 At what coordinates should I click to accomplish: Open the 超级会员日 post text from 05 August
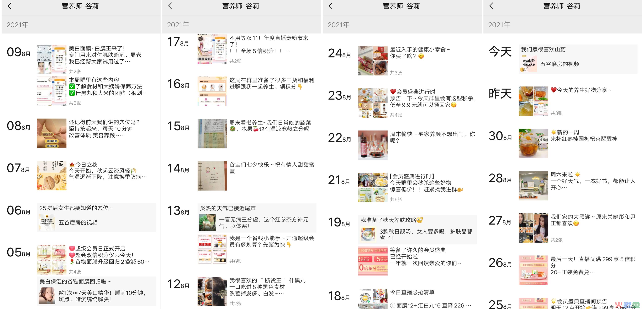tap(109, 255)
